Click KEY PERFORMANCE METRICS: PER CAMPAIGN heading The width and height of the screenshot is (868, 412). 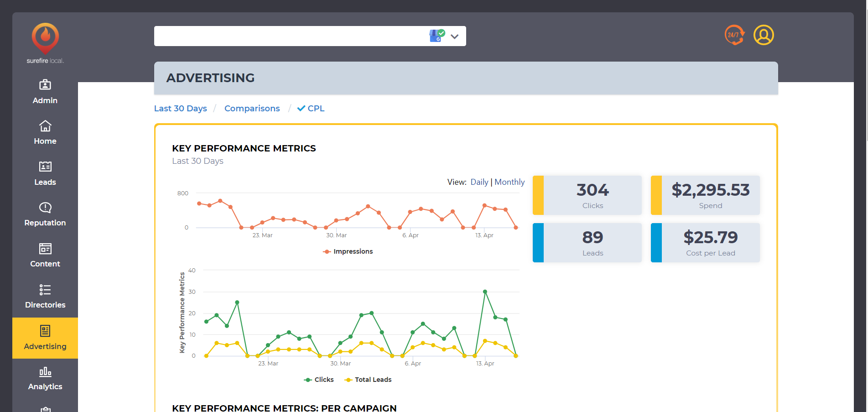click(284, 408)
